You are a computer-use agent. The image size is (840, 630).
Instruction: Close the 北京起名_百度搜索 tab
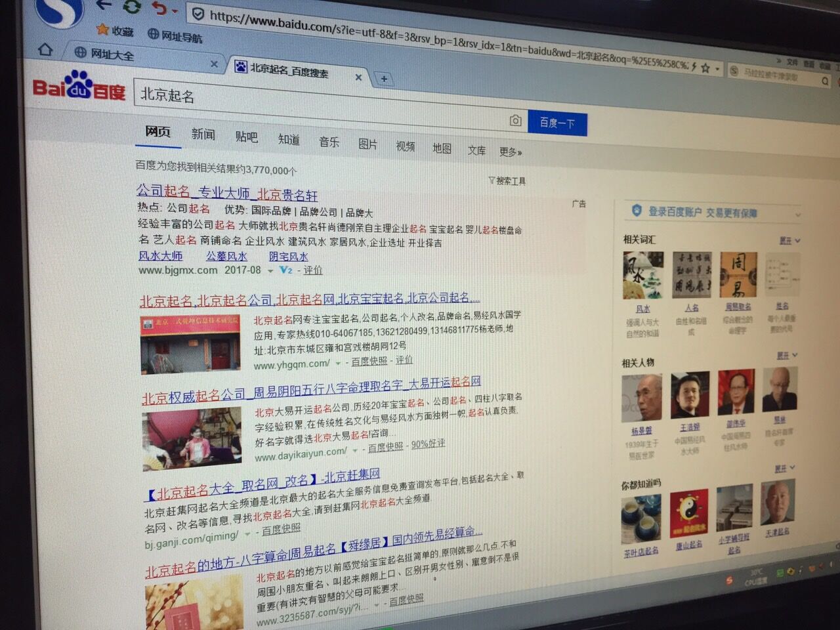pyautogui.click(x=358, y=77)
